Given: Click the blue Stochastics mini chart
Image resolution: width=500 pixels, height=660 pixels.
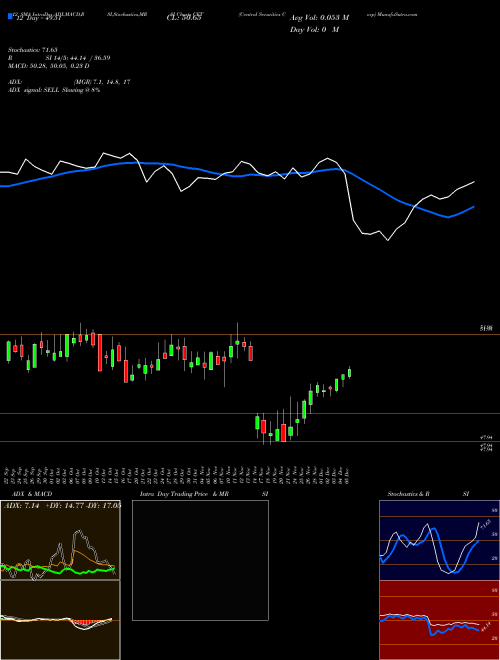Looking at the screenshot, I should 439,540.
